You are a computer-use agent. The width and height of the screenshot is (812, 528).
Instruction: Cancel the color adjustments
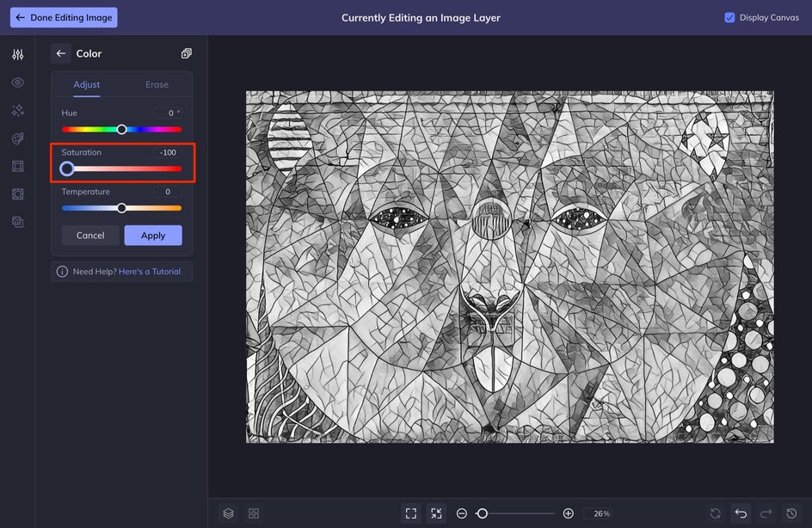point(90,236)
